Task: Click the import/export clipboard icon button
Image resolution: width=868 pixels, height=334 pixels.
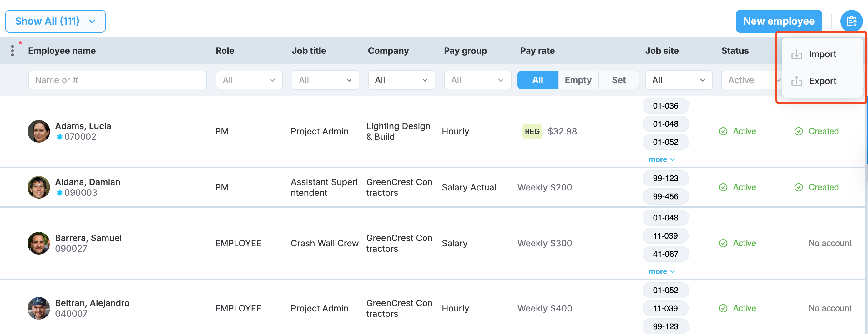Action: (851, 21)
